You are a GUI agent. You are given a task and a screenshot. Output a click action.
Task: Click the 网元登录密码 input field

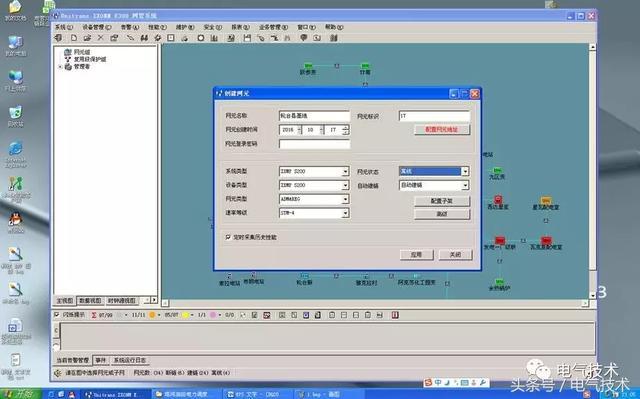pyautogui.click(x=314, y=144)
